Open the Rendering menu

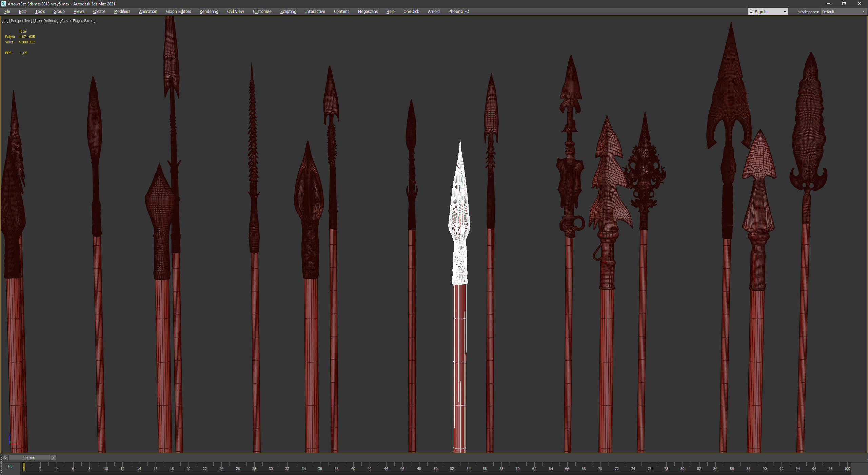click(x=209, y=12)
